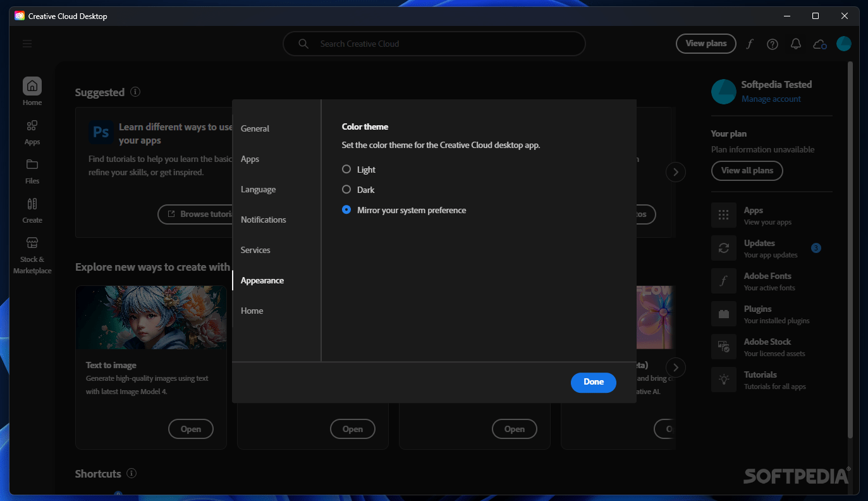The width and height of the screenshot is (868, 501).
Task: Click the cloud sync status icon
Action: pyautogui.click(x=820, y=44)
